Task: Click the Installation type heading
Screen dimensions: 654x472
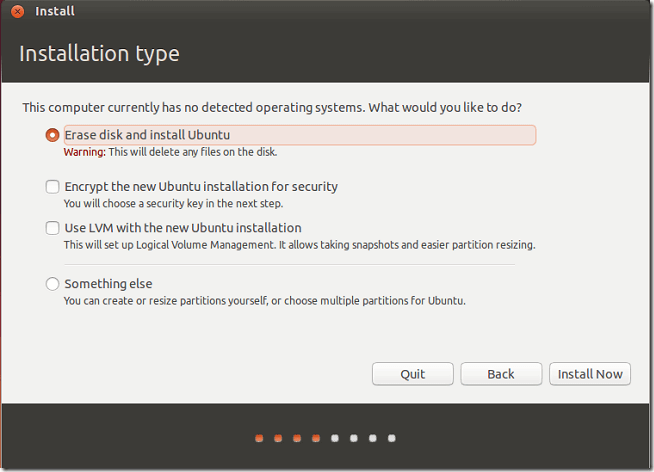Action: tap(99, 54)
